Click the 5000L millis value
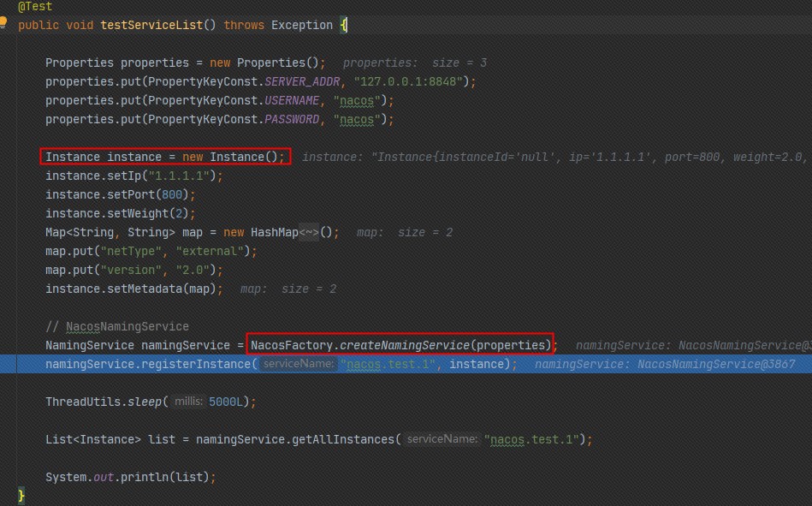 tap(226, 402)
